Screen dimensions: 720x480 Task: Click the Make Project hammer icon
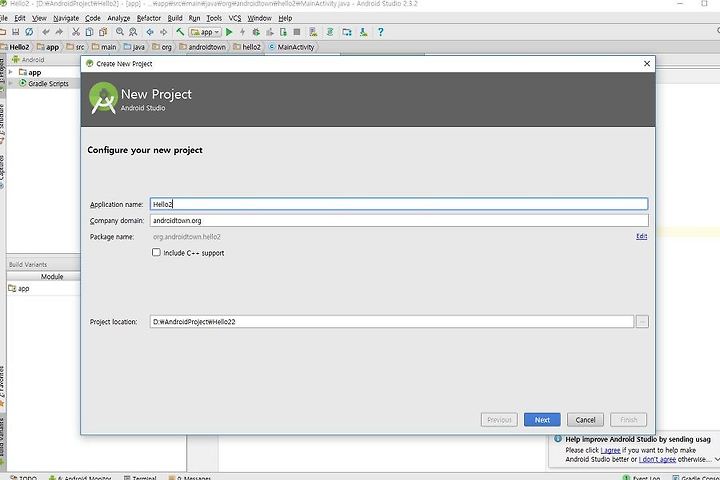click(x=180, y=32)
